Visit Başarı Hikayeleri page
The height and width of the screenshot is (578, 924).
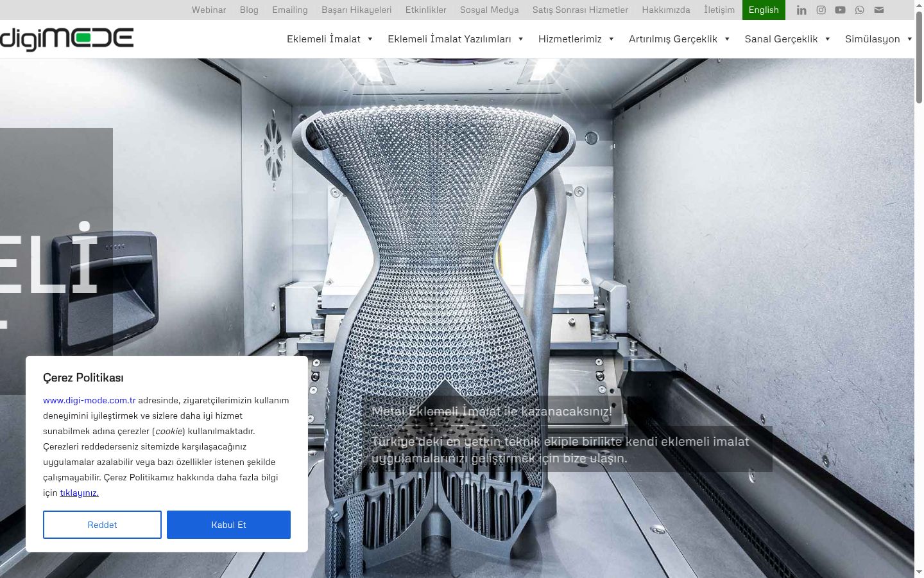(357, 10)
